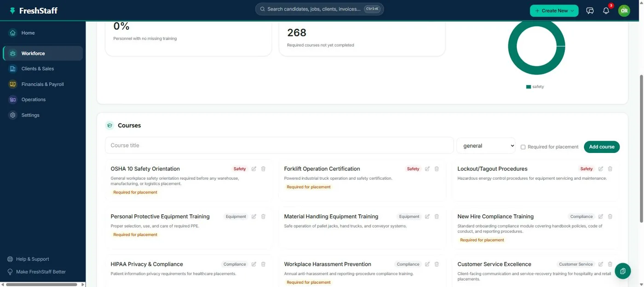Select Workforce in the sidebar
Screen dimensions: 644x287
click(x=43, y=53)
